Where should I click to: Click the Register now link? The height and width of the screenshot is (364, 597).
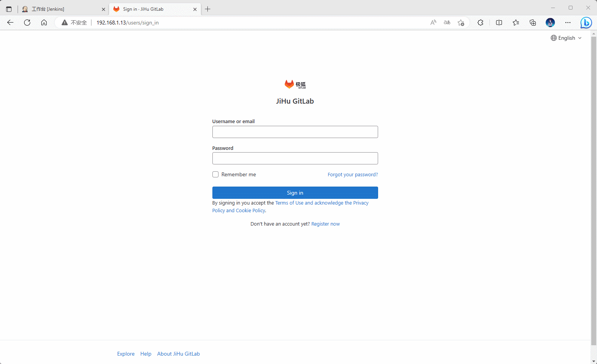click(x=325, y=224)
